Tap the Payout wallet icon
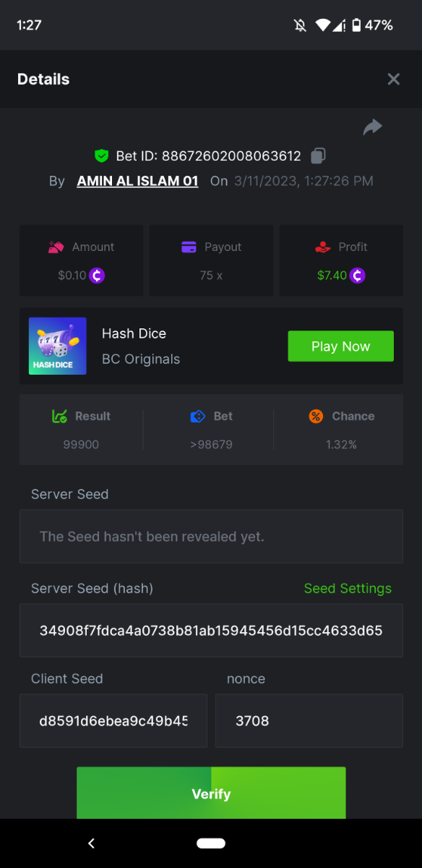 coord(189,247)
